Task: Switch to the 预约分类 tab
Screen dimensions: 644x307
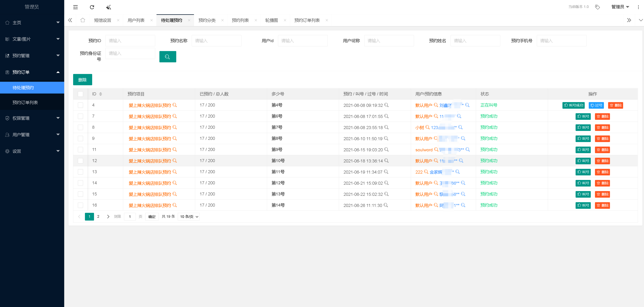Action: (207, 20)
